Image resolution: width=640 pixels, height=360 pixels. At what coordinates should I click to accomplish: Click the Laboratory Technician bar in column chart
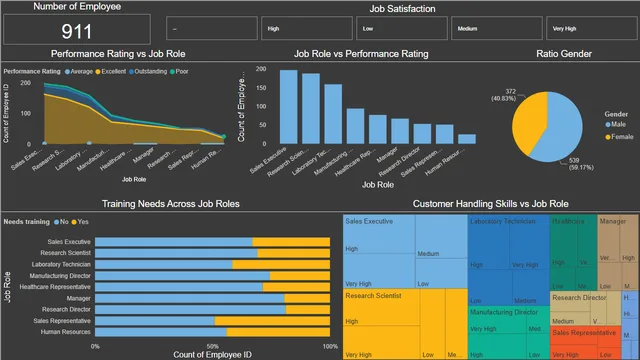click(333, 114)
